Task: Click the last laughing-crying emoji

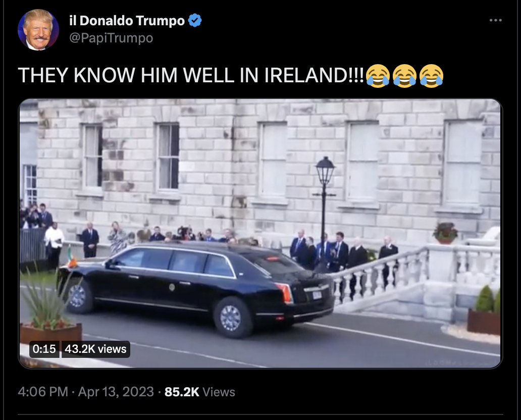Action: (431, 76)
